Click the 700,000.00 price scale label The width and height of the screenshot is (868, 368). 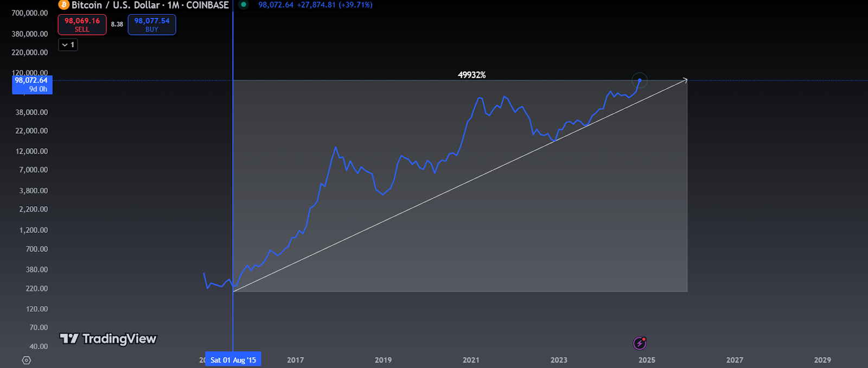tap(29, 13)
